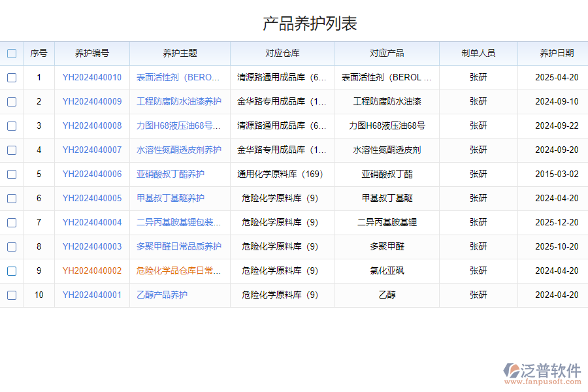Open maintenance record YH2024040002
Viewport: 588px width, 392px height.
(91, 270)
